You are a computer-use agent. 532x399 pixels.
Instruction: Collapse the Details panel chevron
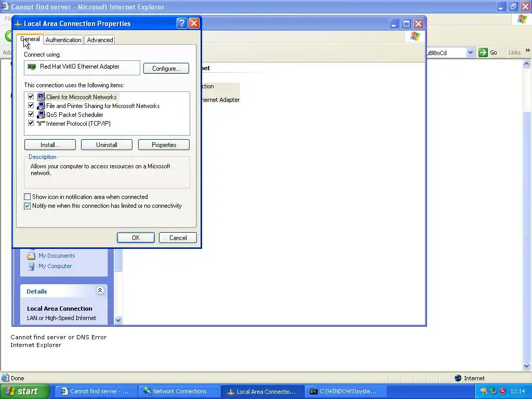click(x=100, y=290)
